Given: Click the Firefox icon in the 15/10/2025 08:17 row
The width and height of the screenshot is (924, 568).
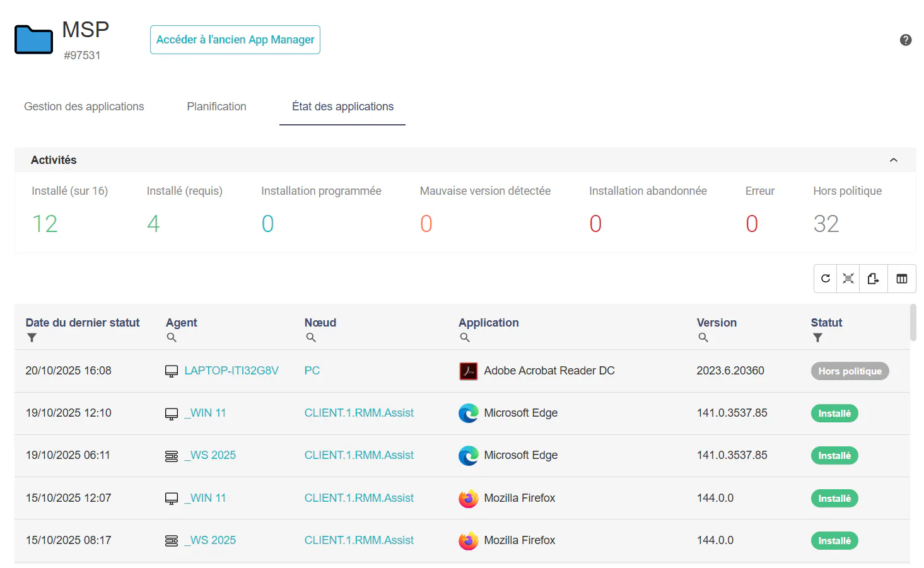Looking at the screenshot, I should pyautogui.click(x=468, y=541).
